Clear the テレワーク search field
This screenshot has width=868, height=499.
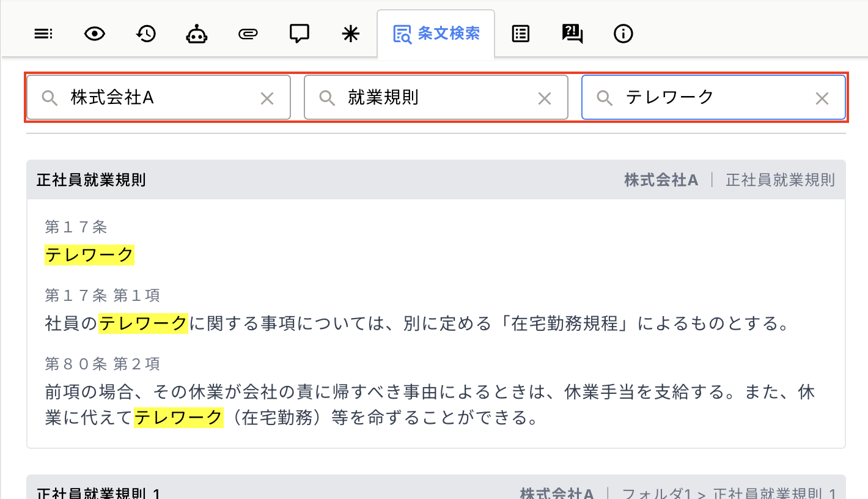pyautogui.click(x=822, y=98)
